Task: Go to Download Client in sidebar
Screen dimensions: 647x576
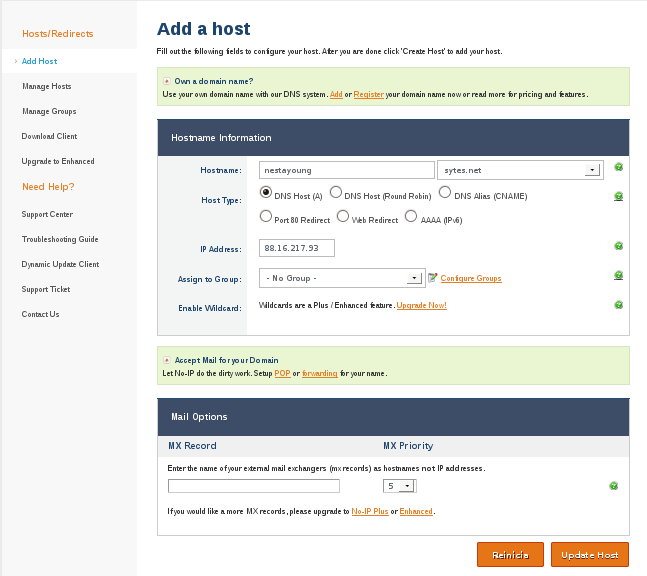Action: 49,136
